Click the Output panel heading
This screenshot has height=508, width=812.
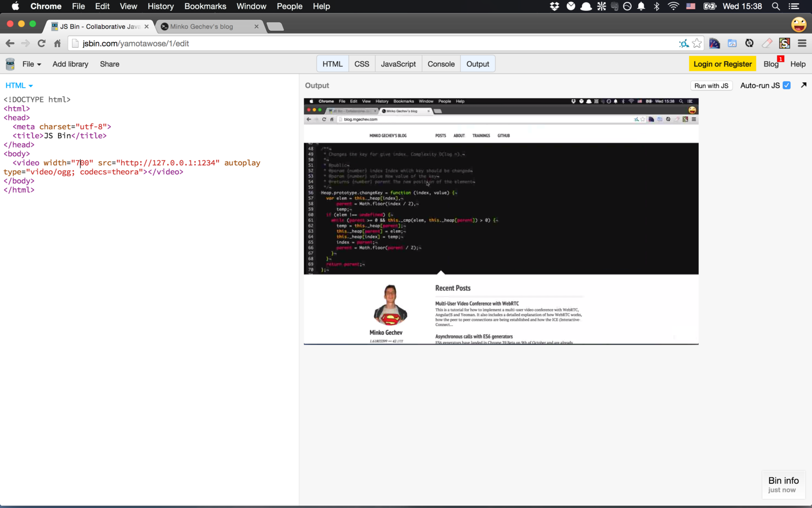[317, 86]
